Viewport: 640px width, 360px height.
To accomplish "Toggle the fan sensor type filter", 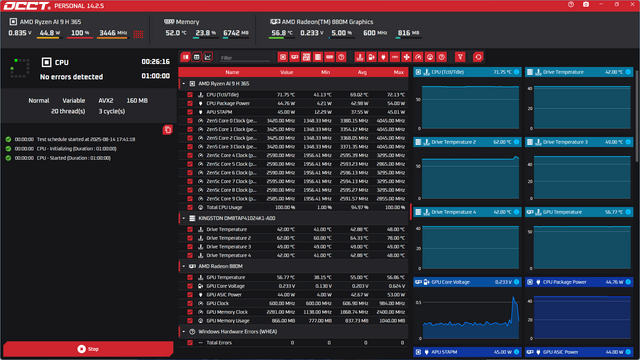I will click(407, 57).
